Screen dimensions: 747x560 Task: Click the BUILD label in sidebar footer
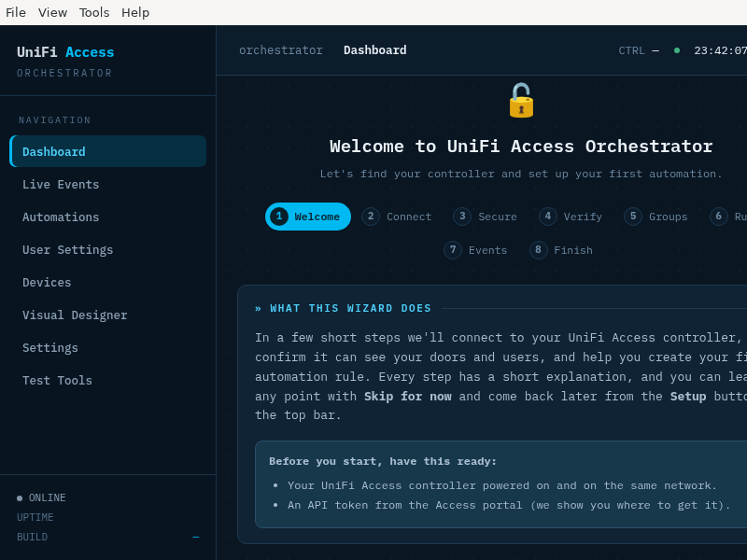33,537
